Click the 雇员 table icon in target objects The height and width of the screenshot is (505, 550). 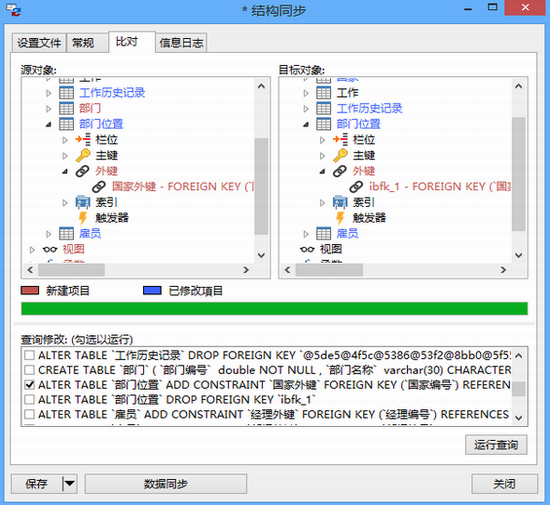(323, 234)
